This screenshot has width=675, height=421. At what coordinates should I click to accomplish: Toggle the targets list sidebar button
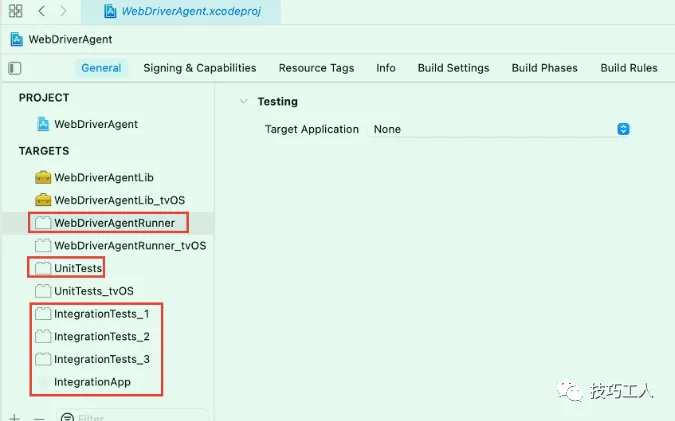click(15, 68)
